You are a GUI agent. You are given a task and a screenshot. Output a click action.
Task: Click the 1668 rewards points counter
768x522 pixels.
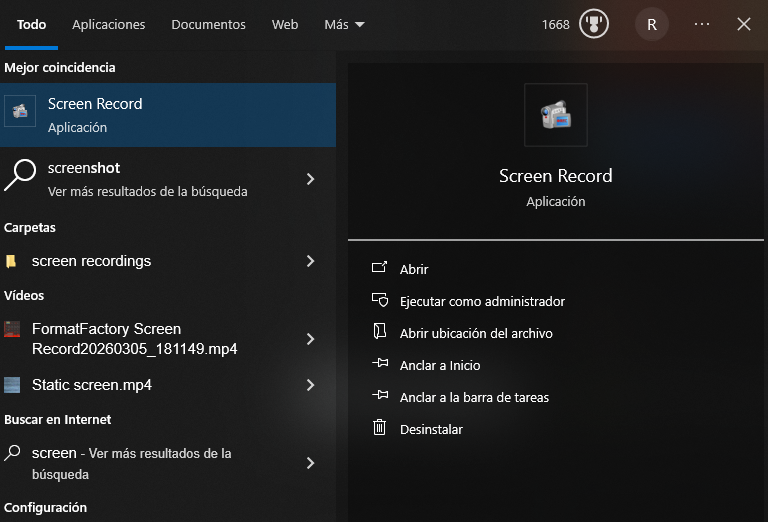[555, 24]
